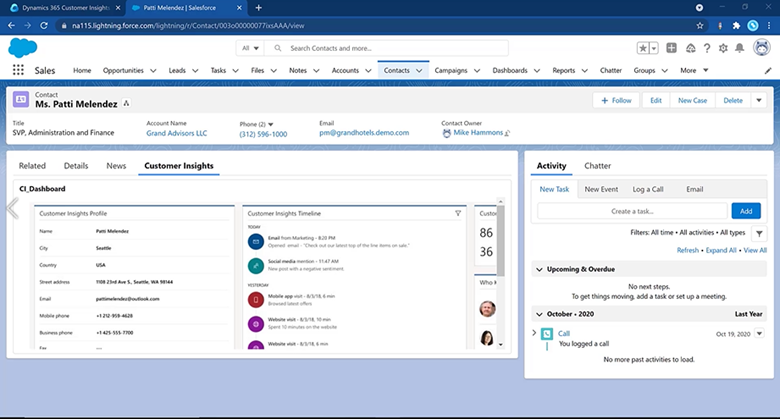Open the Trailhead guidance icon
The width and height of the screenshot is (780, 419).
[x=690, y=48]
